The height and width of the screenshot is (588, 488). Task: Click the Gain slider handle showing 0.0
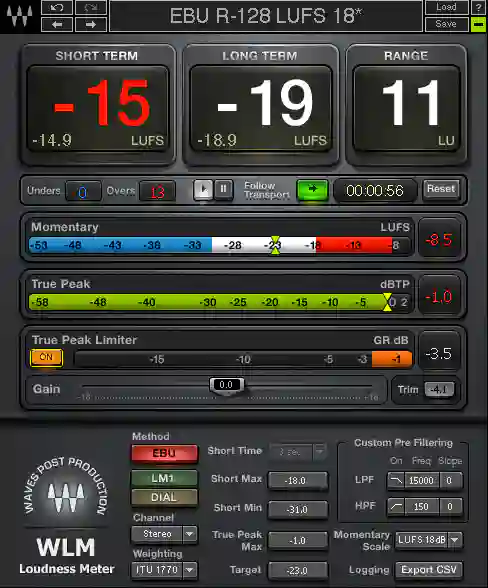[x=226, y=386]
